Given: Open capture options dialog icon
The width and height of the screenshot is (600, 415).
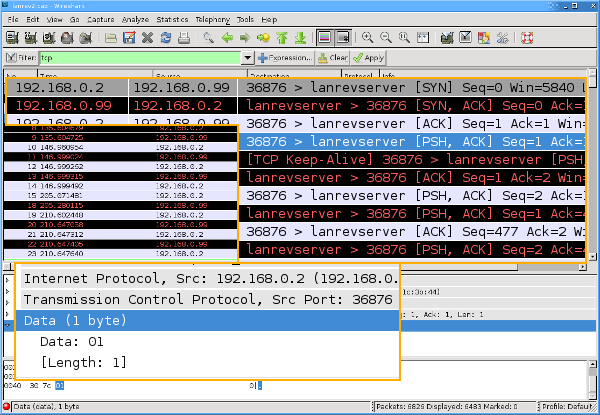Looking at the screenshot, I should [x=31, y=37].
